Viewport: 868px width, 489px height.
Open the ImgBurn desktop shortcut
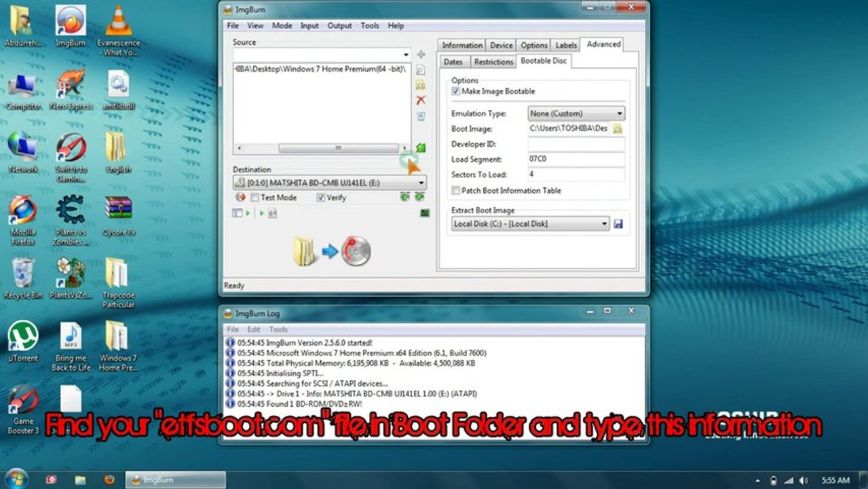71,26
